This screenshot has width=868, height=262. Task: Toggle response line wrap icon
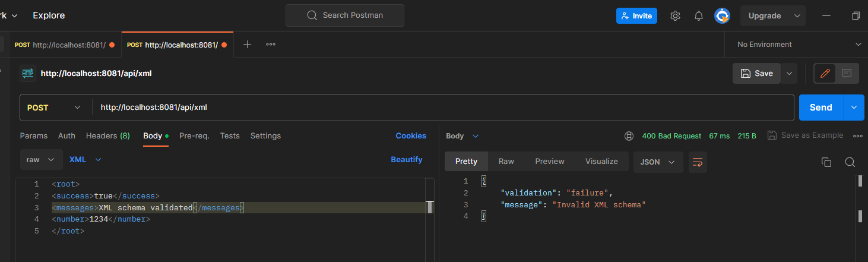(698, 162)
